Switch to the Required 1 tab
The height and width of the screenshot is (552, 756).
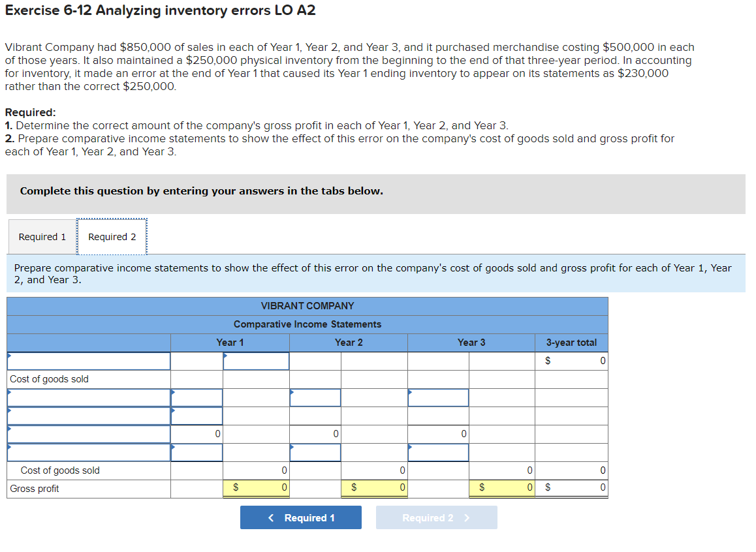[x=41, y=236]
